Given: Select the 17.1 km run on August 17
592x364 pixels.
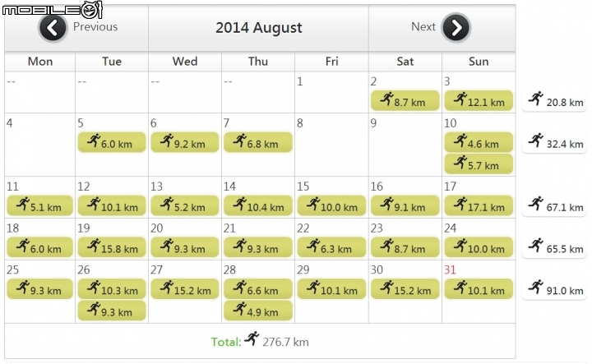Looking at the screenshot, I should click(x=479, y=205).
